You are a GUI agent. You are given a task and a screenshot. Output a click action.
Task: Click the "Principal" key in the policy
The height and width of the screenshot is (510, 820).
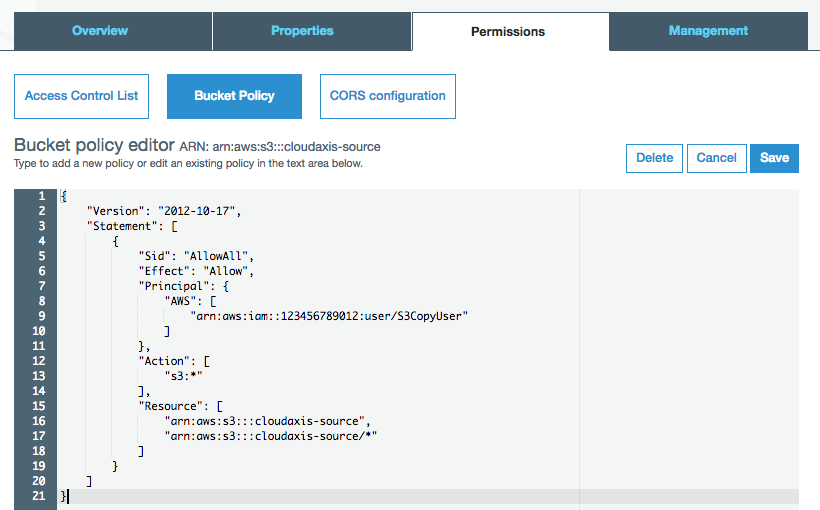point(171,286)
